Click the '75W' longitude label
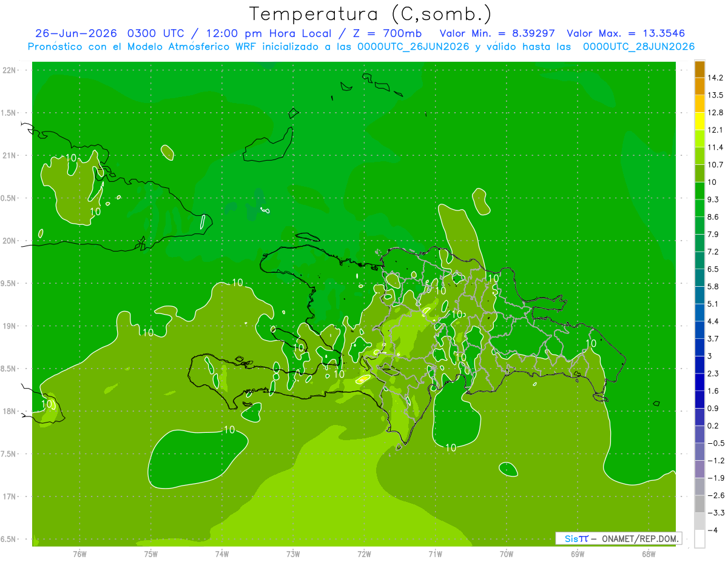 pos(150,554)
